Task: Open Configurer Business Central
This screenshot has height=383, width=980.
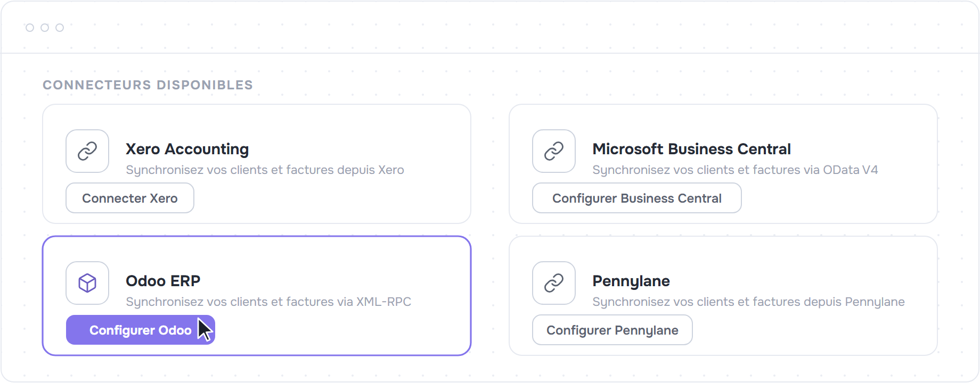Action: pyautogui.click(x=637, y=198)
